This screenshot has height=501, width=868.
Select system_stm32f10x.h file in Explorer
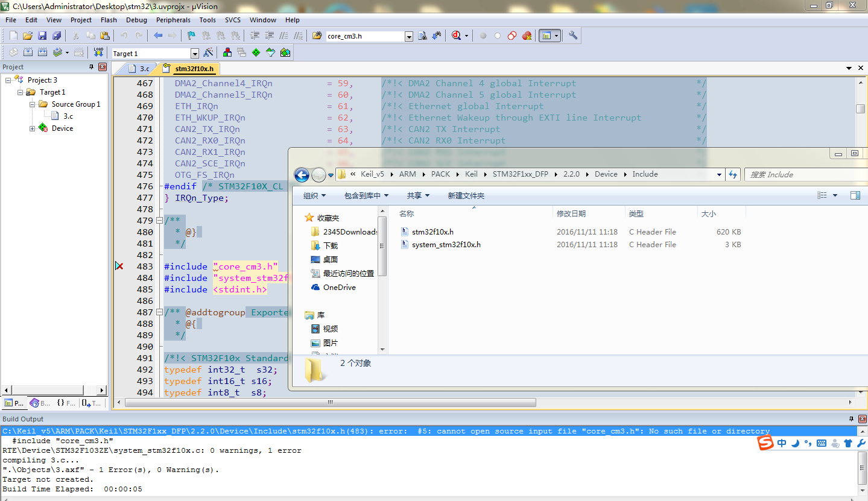pos(446,244)
